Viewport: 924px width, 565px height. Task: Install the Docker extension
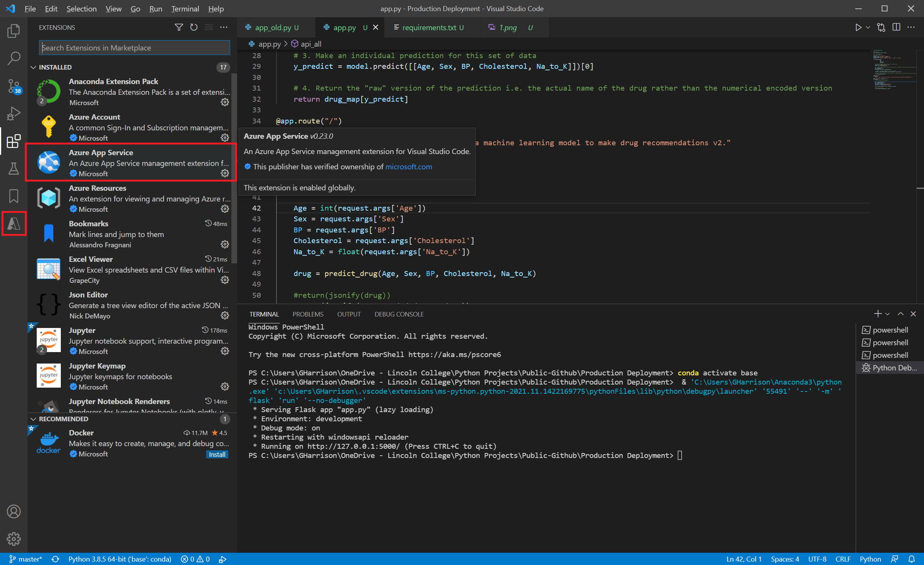pyautogui.click(x=217, y=454)
